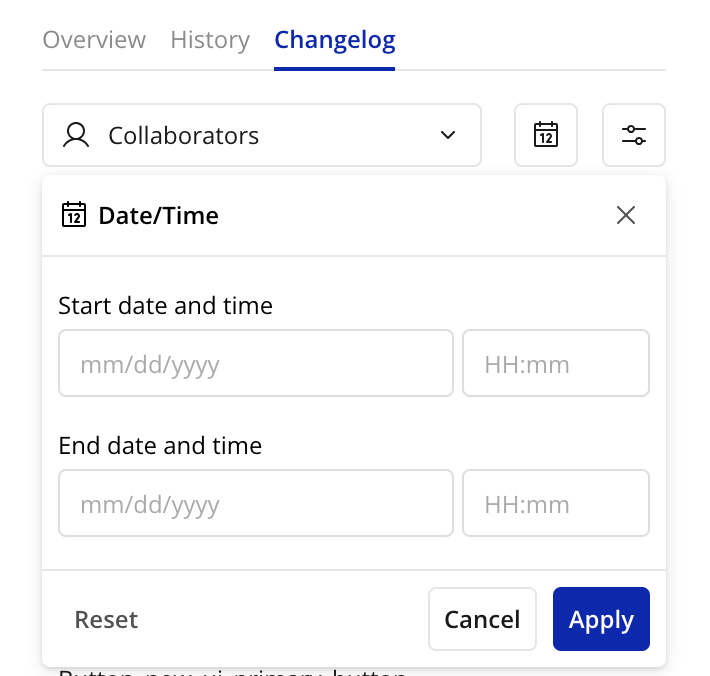710x676 pixels.
Task: Reset the date/time filter
Action: click(106, 619)
